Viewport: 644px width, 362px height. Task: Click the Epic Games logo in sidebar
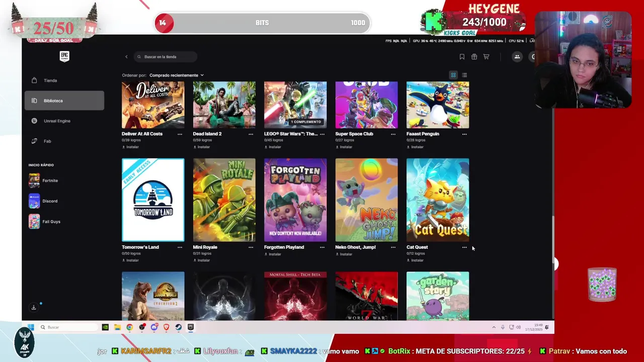point(64,56)
